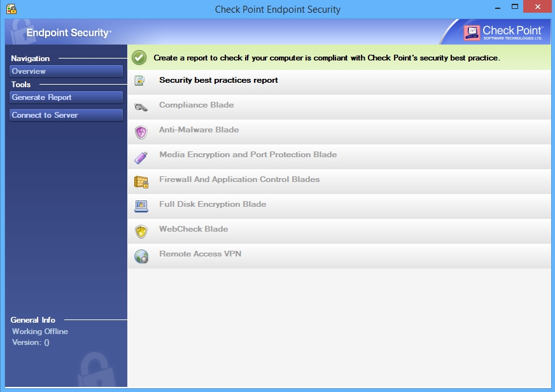The width and height of the screenshot is (555, 392).
Task: Open the Anti-Malware Blade entry
Action: coord(199,130)
